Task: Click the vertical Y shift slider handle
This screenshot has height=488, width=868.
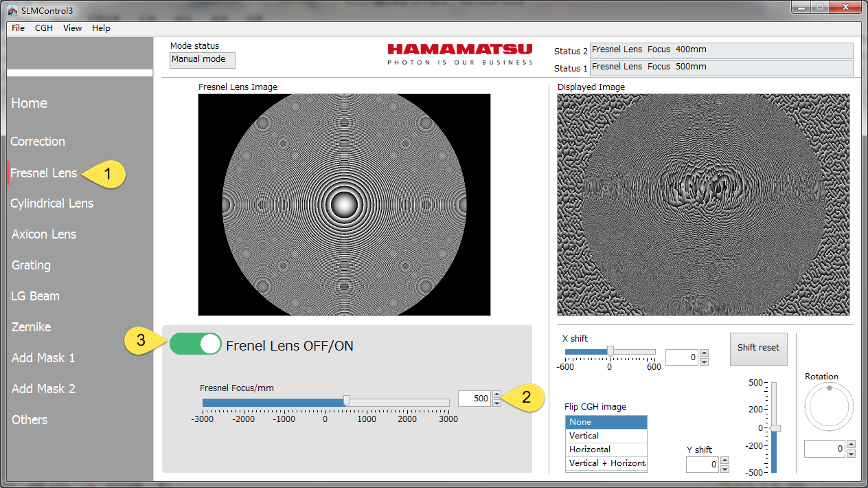Action: pos(775,428)
